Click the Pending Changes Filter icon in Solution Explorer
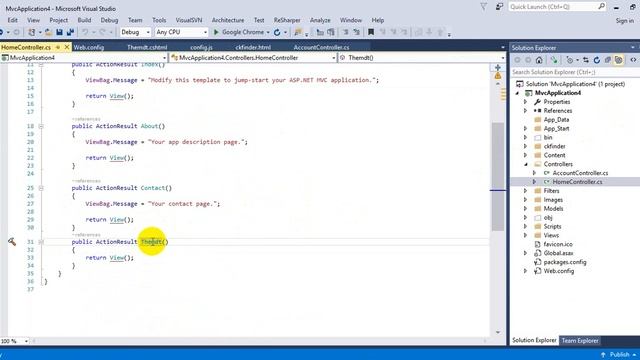 tap(569, 60)
